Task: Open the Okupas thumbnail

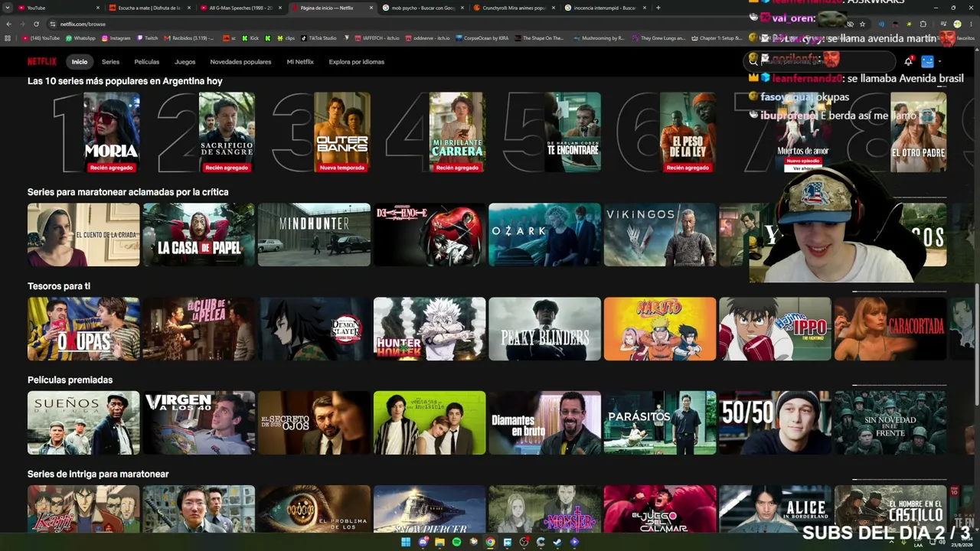Action: point(83,329)
